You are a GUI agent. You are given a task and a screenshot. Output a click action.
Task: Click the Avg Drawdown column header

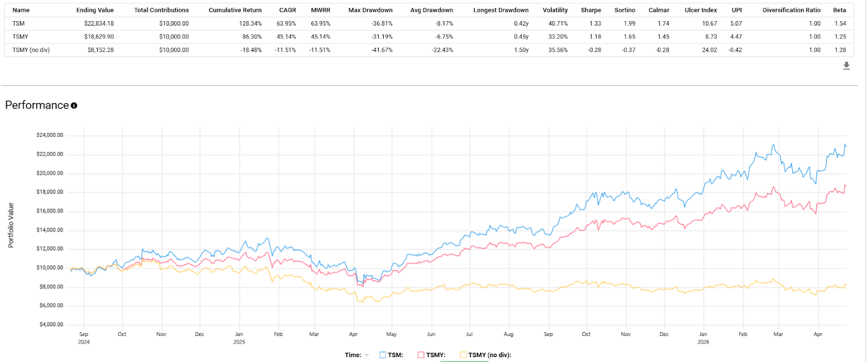(432, 10)
